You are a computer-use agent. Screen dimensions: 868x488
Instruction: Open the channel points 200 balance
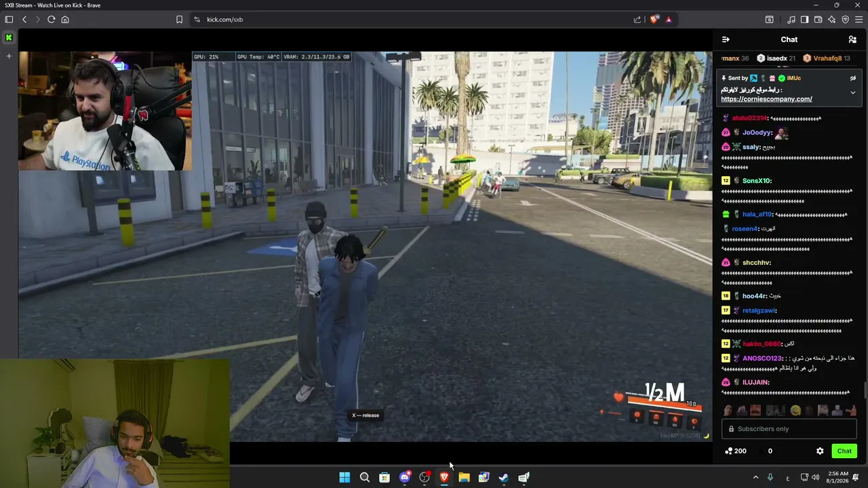point(736,451)
